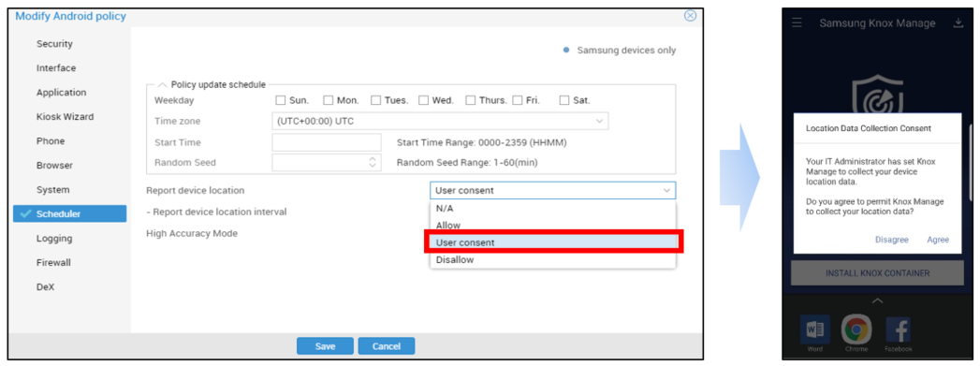Open the Security policy section
The image size is (980, 366).
54,44
